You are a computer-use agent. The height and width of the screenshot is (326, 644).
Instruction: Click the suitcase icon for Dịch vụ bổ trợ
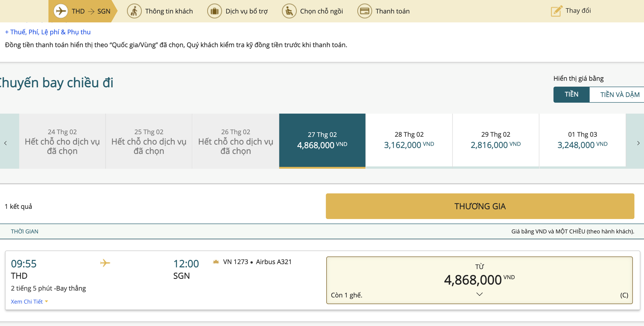coord(214,11)
